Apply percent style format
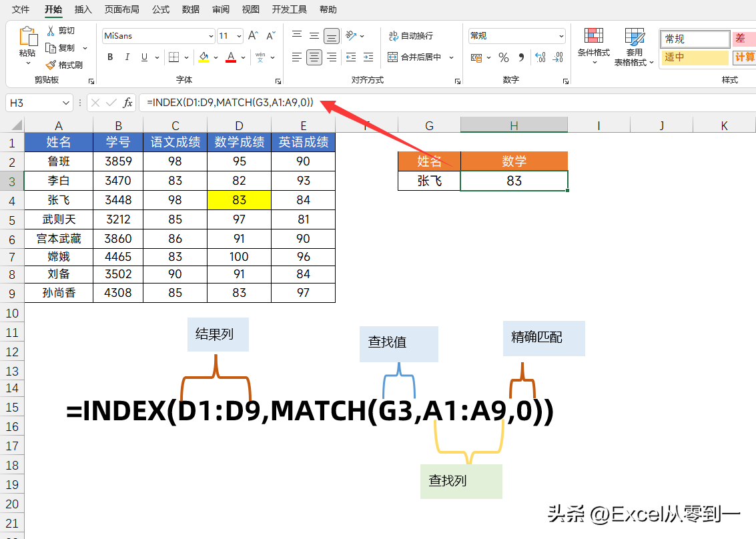This screenshot has width=756, height=539. [x=504, y=57]
